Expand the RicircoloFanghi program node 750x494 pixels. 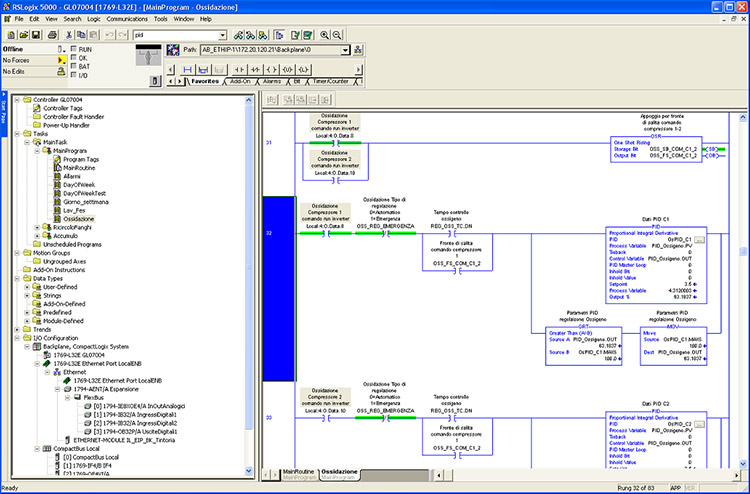pos(37,228)
